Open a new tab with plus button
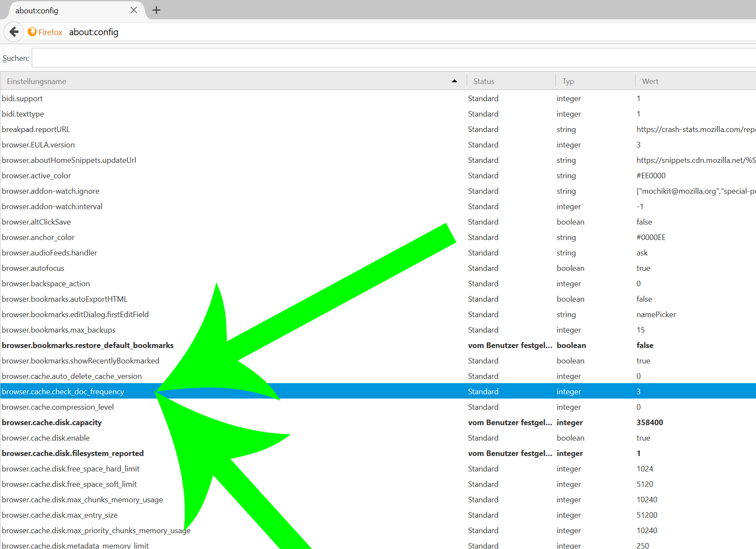756x549 pixels. coord(156,10)
